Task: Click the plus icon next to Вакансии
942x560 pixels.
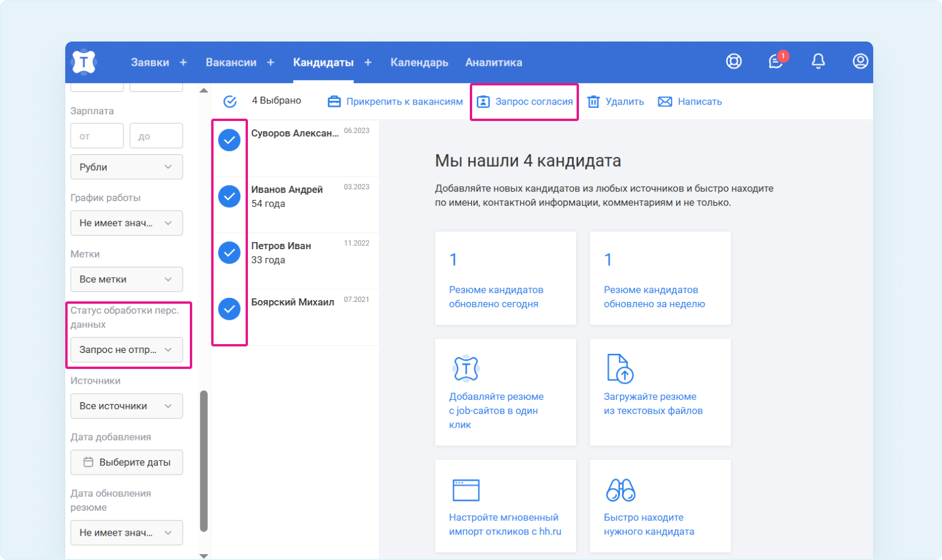Action: 270,62
